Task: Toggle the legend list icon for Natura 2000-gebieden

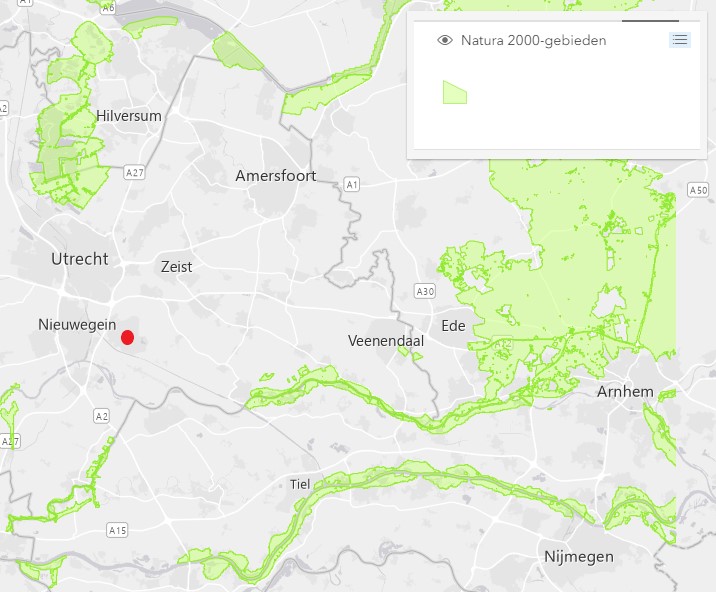Action: pos(679,40)
